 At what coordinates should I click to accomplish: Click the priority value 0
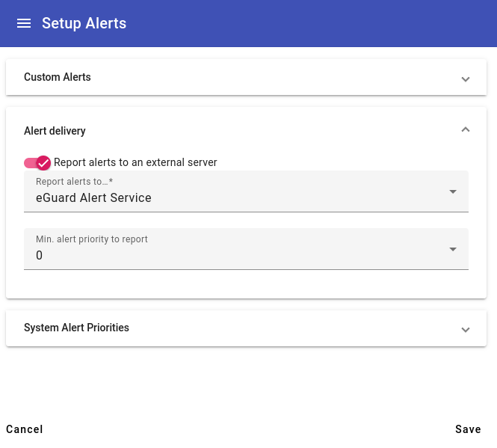[39, 255]
